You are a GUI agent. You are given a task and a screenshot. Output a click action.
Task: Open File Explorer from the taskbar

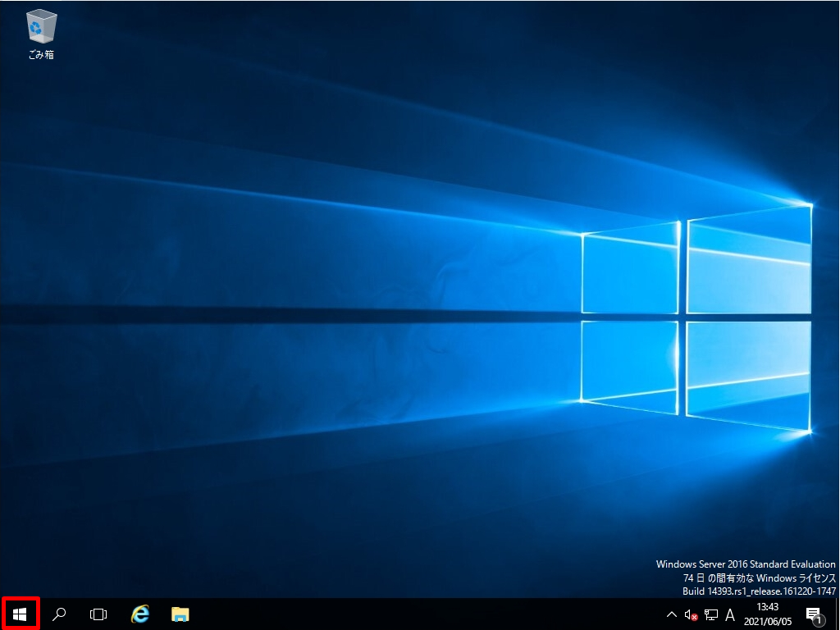[x=180, y=614]
